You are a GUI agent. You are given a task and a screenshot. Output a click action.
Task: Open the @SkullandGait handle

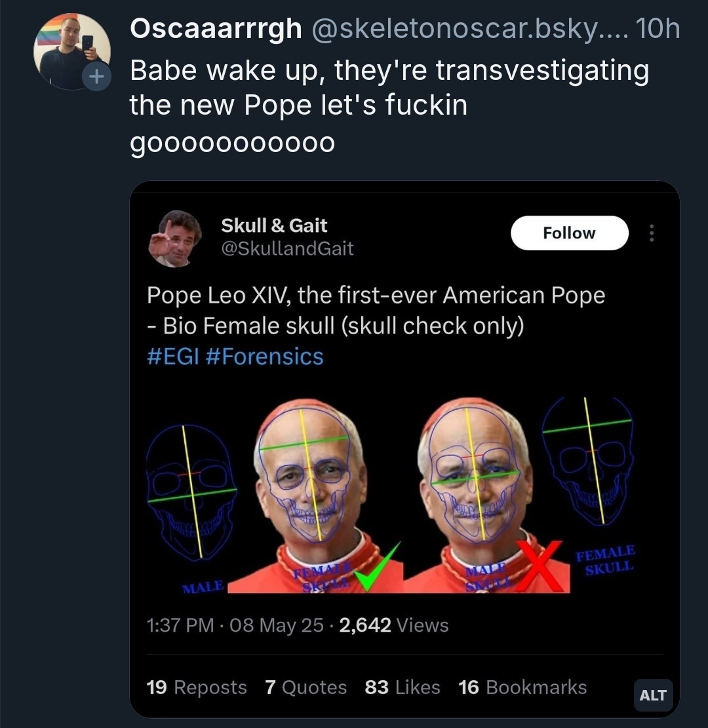click(x=287, y=248)
